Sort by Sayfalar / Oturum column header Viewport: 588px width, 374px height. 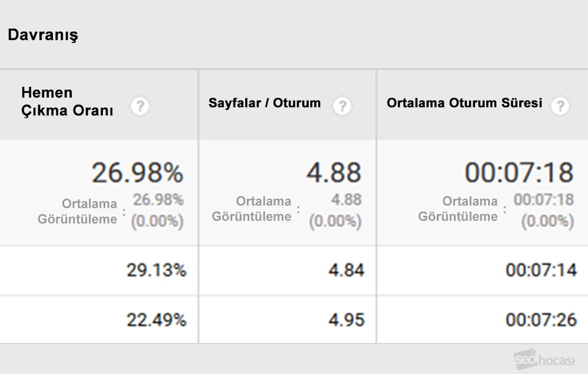[x=265, y=103]
